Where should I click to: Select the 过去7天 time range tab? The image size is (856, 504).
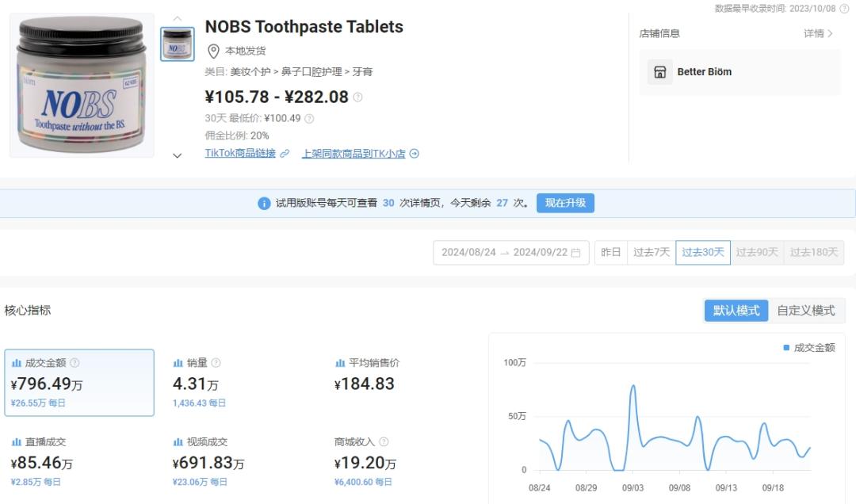tap(652, 253)
